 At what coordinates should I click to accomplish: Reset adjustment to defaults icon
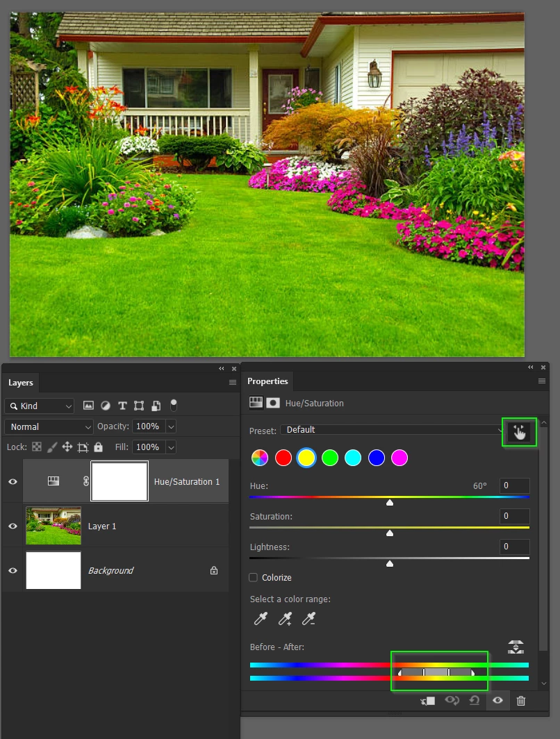[475, 700]
